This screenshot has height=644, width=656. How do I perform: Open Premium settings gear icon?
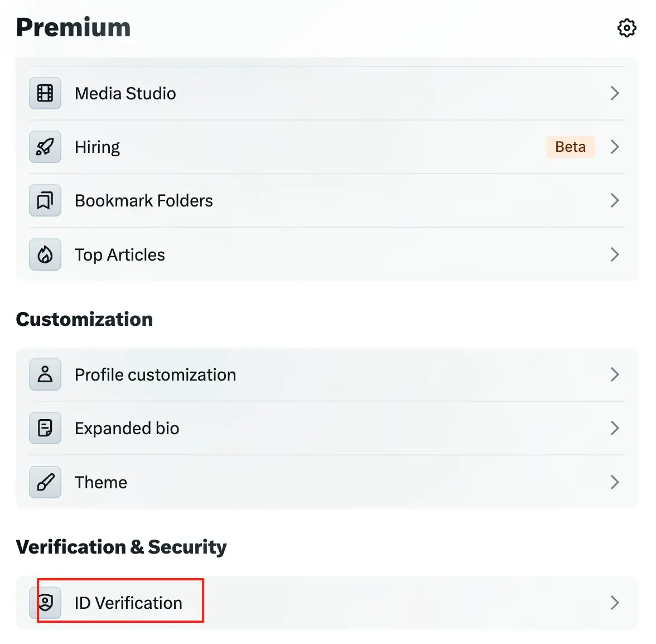point(626,28)
